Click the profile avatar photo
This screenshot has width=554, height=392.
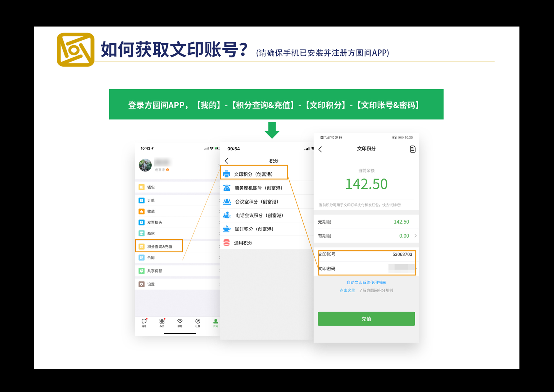pos(145,165)
